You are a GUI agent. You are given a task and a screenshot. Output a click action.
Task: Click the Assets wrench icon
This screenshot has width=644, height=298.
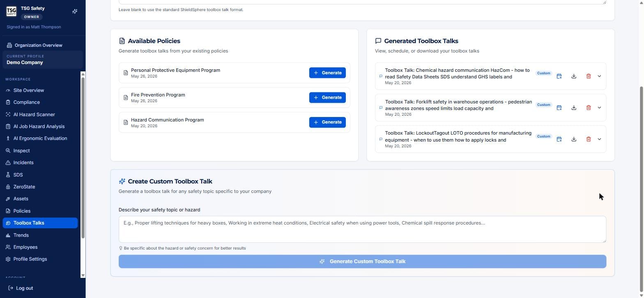(8, 199)
